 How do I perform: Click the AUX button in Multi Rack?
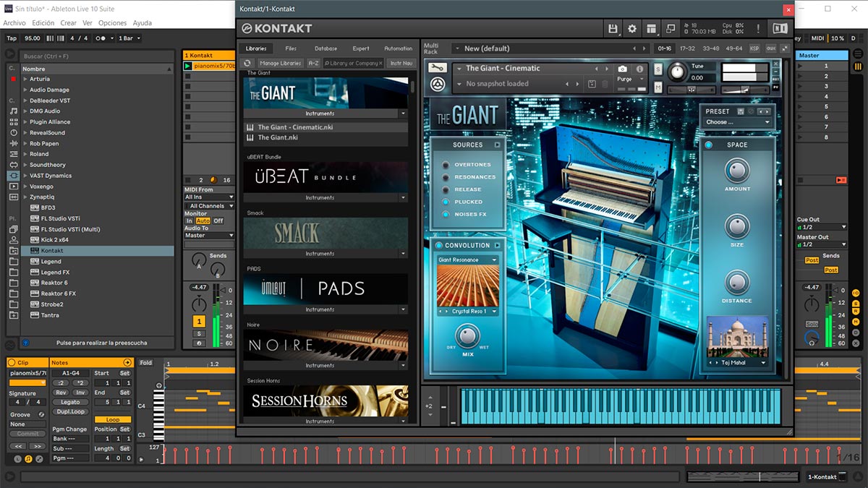point(770,48)
